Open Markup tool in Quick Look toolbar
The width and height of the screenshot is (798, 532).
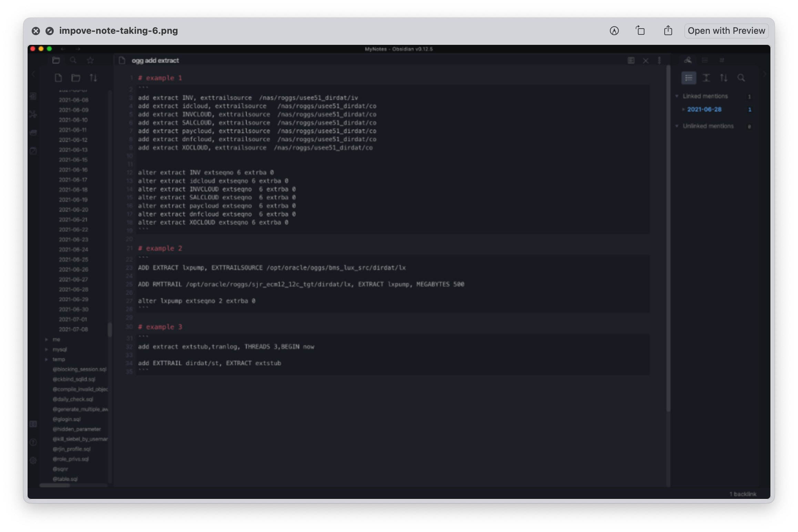point(614,31)
